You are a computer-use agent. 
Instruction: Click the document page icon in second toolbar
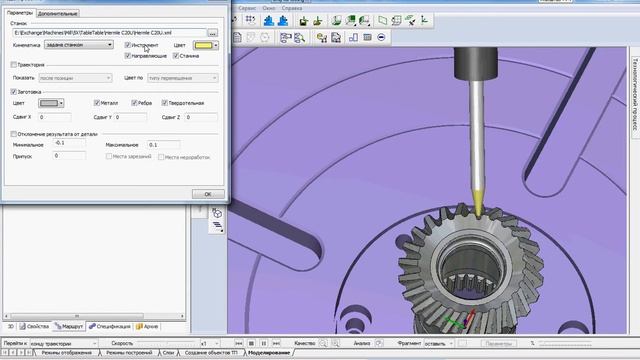click(237, 38)
